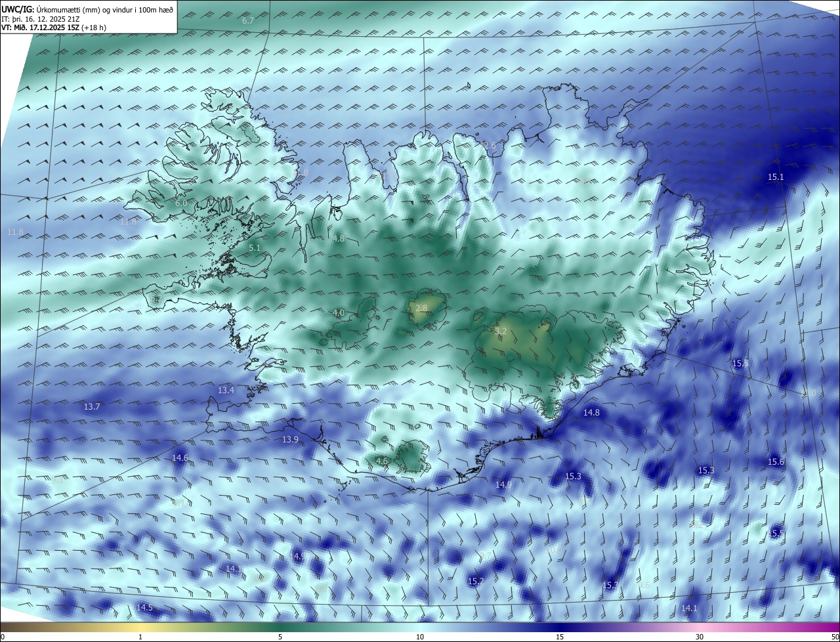
Task: Click the 14.5 value in the bottom-left corner
Action: coord(144,608)
